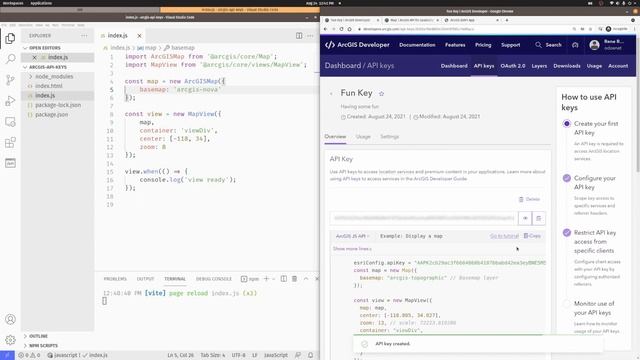This screenshot has width=640, height=360.
Task: Open Layers in dashboard navigation
Action: coord(539,66)
